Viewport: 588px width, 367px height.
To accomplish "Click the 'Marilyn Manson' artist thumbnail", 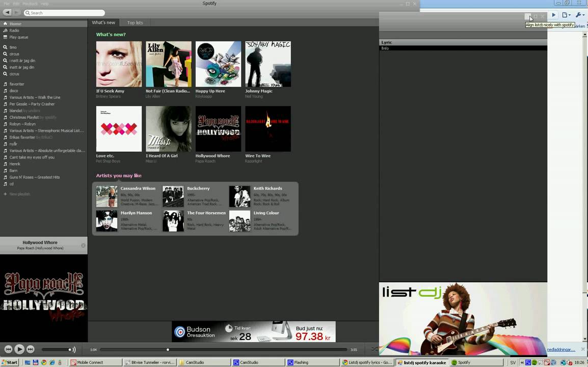I will point(106,221).
